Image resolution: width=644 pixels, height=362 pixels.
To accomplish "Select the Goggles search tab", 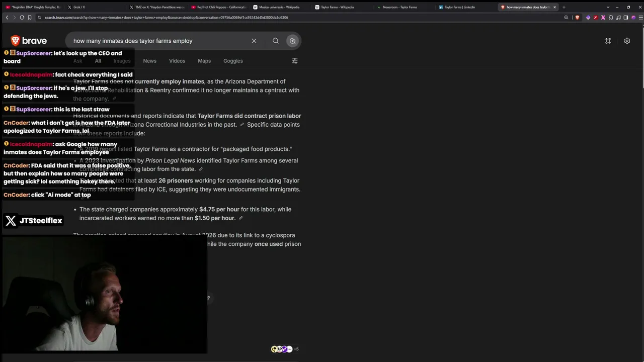I will (x=233, y=61).
